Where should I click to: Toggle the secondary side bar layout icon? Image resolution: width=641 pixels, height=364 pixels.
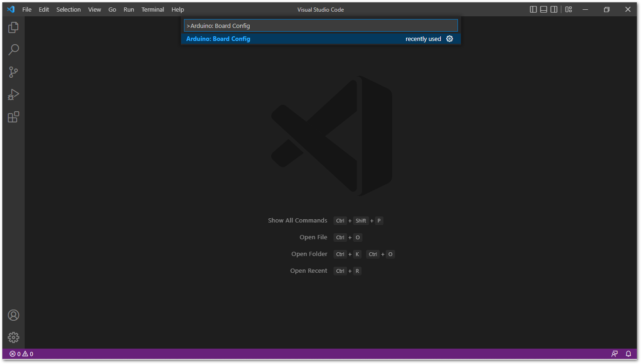click(554, 9)
